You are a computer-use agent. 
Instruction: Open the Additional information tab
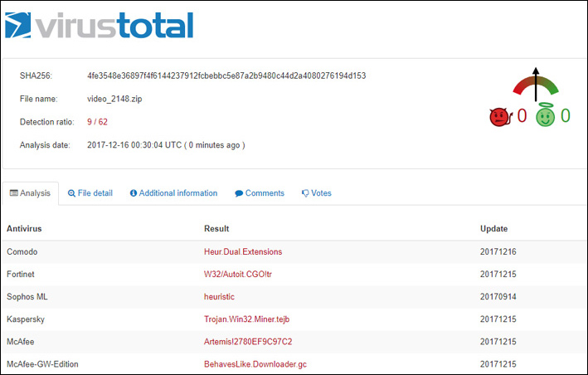coord(173,193)
